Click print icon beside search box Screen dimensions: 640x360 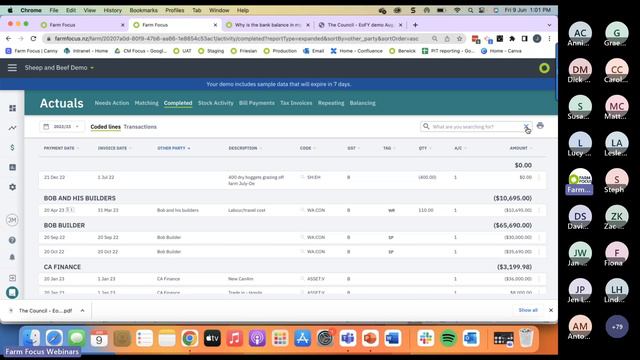(x=540, y=126)
